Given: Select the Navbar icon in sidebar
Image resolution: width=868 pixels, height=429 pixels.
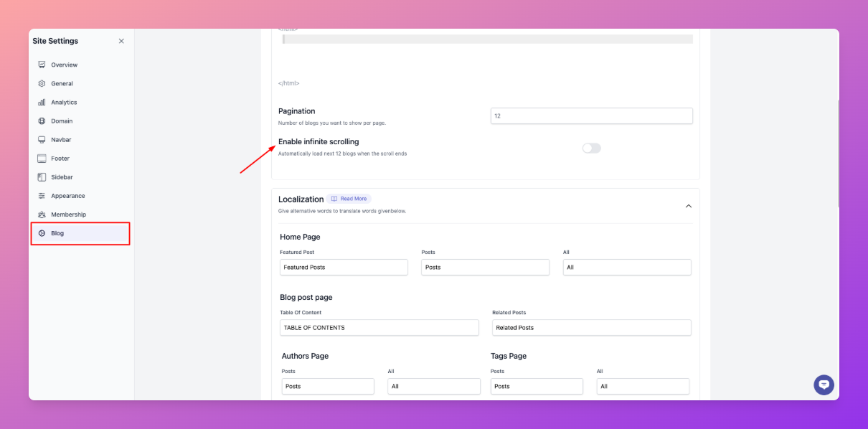Looking at the screenshot, I should point(42,140).
